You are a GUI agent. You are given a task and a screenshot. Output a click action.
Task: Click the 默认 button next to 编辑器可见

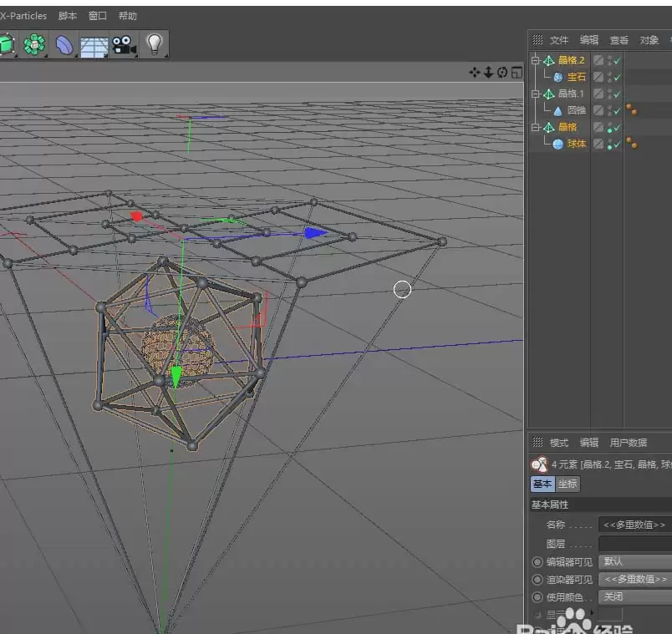click(632, 561)
